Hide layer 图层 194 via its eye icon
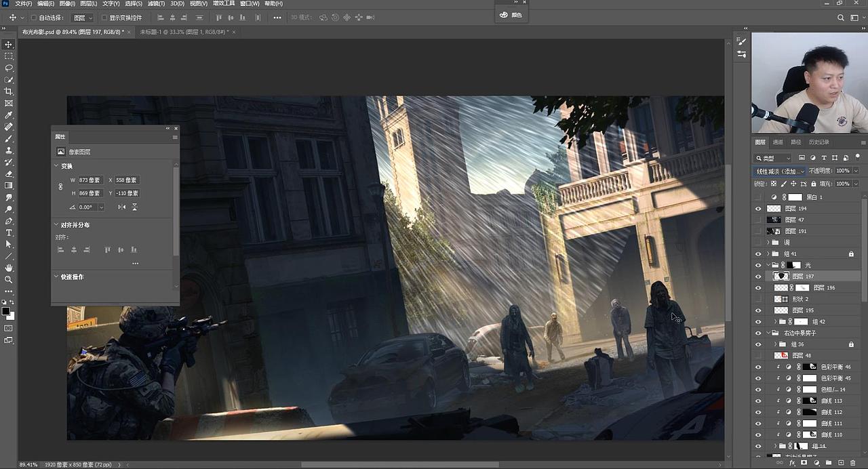Screen dimensions: 868x469 coord(758,209)
